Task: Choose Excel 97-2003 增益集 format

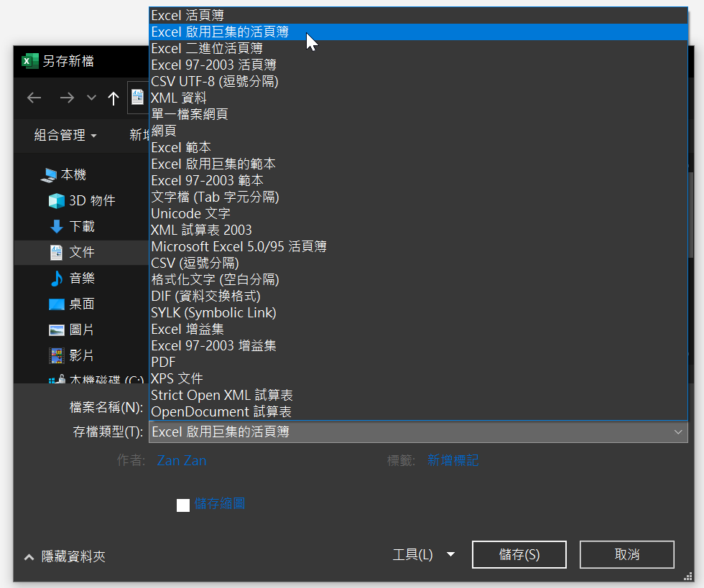Action: [418, 345]
